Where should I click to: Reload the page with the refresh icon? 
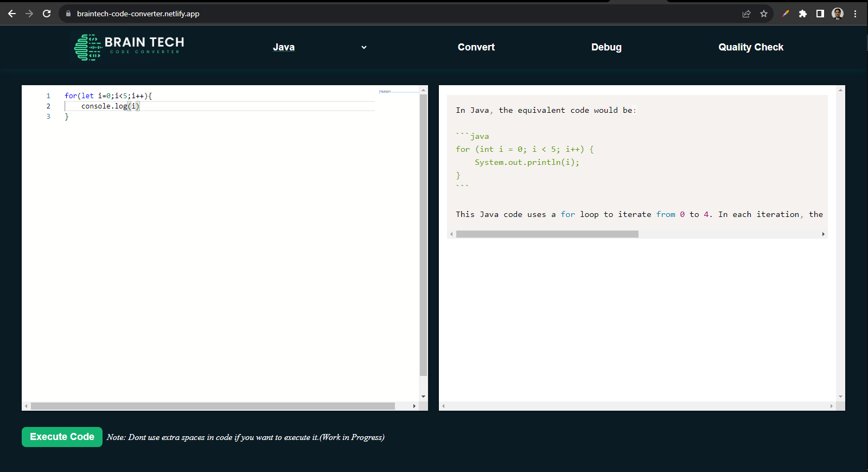tap(47, 14)
